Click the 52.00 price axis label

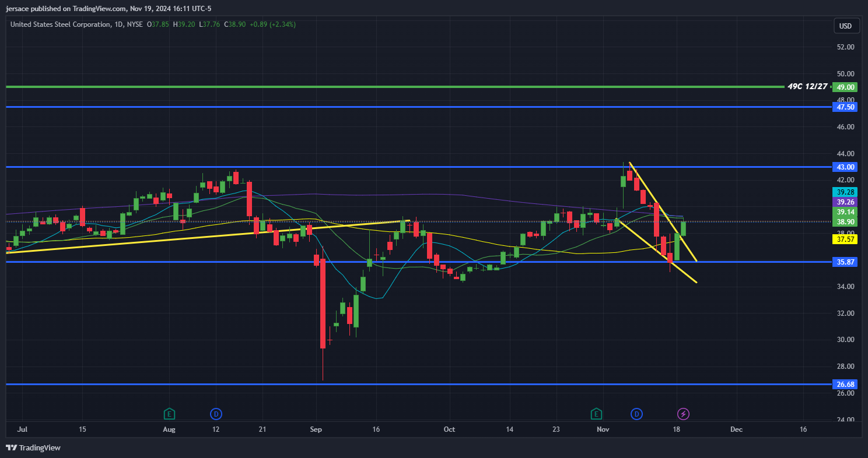[x=846, y=47]
